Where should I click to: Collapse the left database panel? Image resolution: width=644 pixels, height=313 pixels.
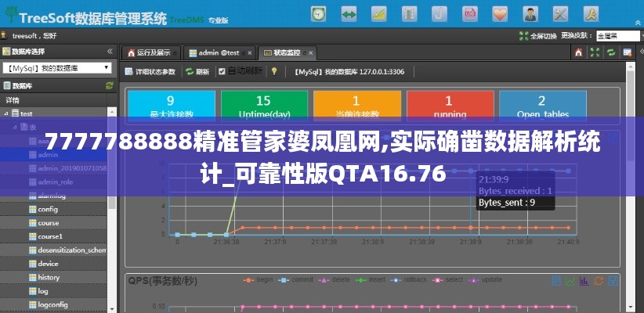[110, 52]
